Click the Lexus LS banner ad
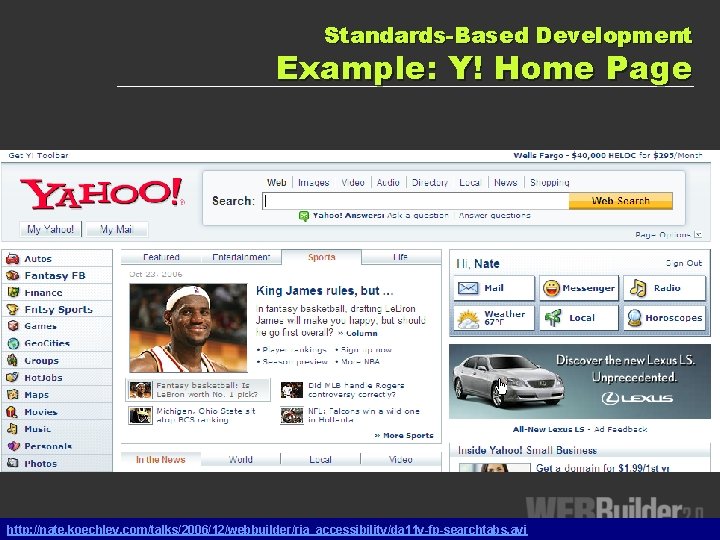Image resolution: width=720 pixels, height=540 pixels. click(579, 382)
